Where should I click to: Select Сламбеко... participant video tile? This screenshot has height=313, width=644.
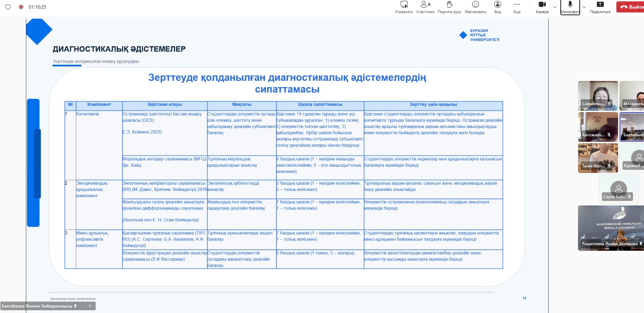(x=598, y=95)
